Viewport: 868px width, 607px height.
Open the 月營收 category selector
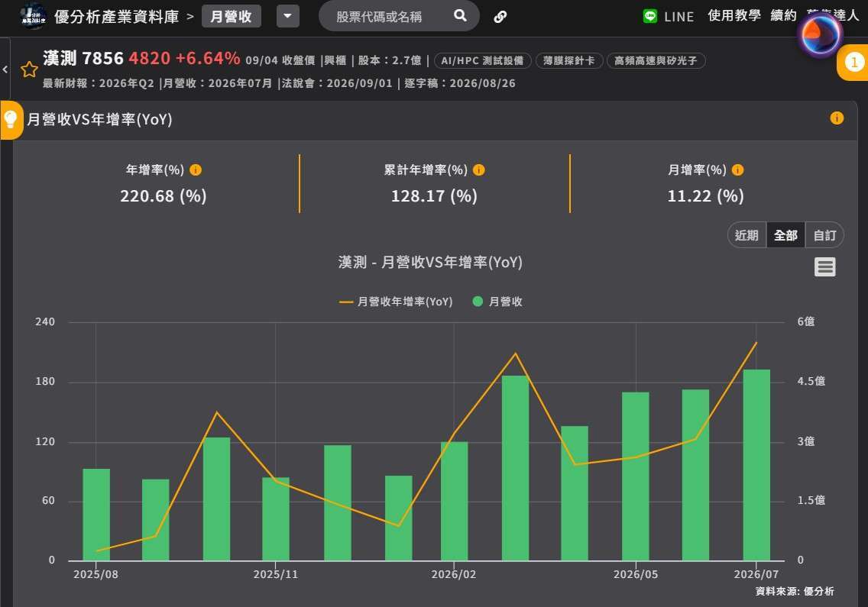coord(231,16)
